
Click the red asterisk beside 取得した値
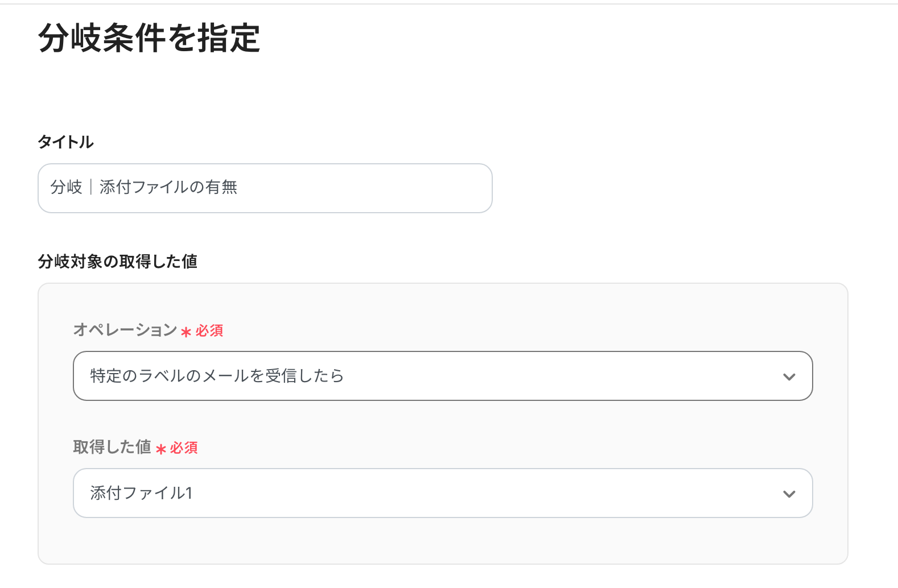(x=161, y=449)
